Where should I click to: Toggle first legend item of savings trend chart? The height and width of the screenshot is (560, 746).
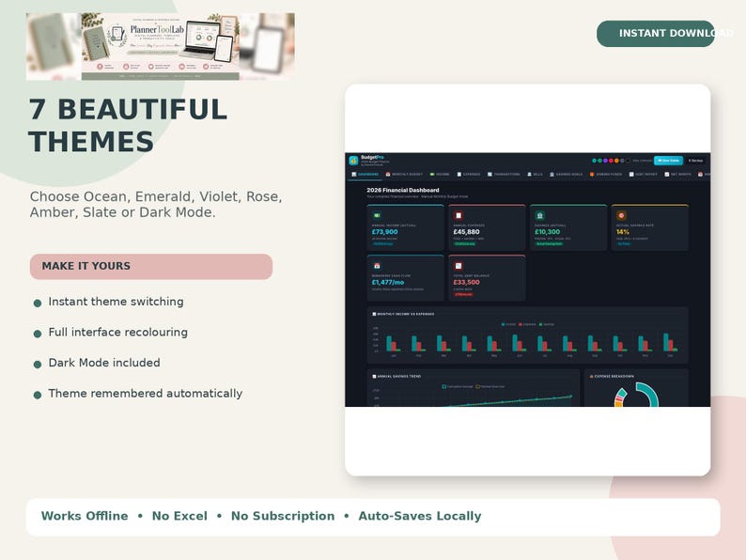(x=458, y=386)
